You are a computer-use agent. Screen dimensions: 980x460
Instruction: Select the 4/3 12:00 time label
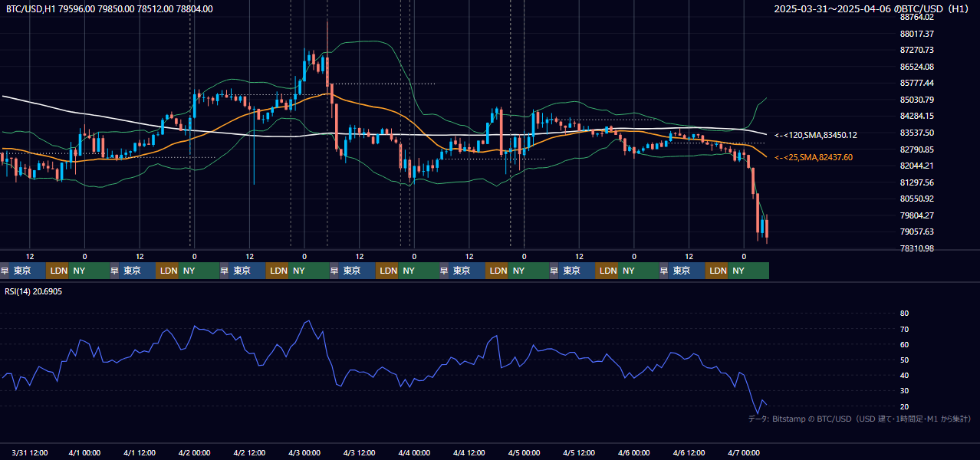tap(359, 452)
